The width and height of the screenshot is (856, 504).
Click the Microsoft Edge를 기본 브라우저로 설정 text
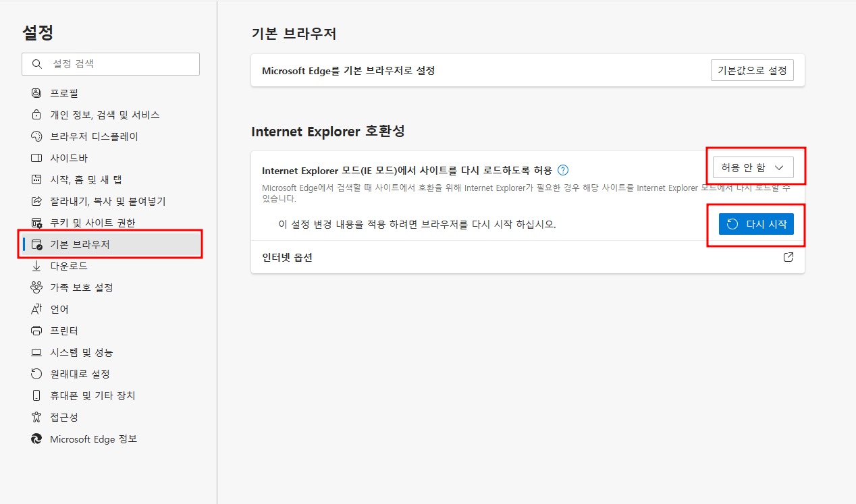(348, 70)
